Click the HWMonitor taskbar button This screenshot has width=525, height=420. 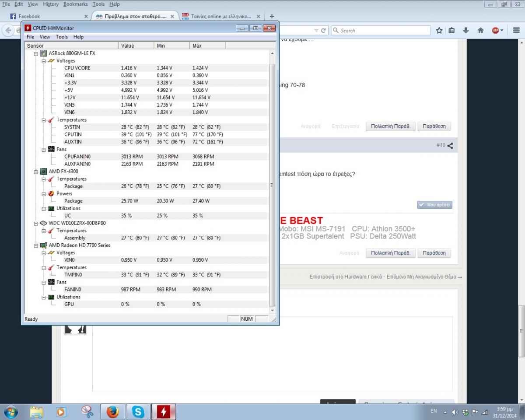[x=164, y=412]
